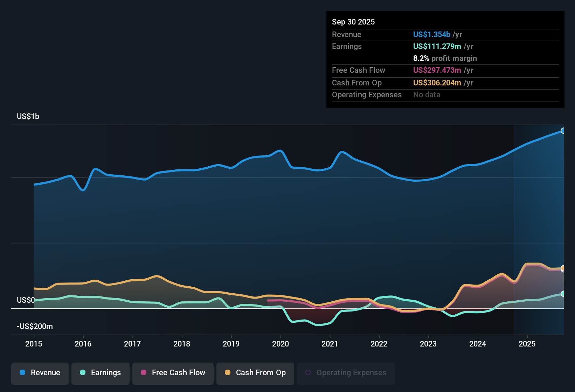Click the blue Revenue legend dot
This screenshot has height=392, width=575.
tap(22, 373)
